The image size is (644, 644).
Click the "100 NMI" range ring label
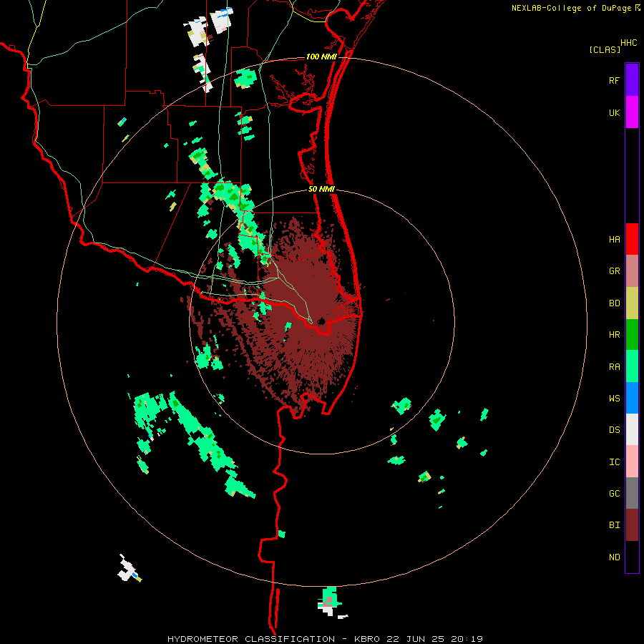321,57
